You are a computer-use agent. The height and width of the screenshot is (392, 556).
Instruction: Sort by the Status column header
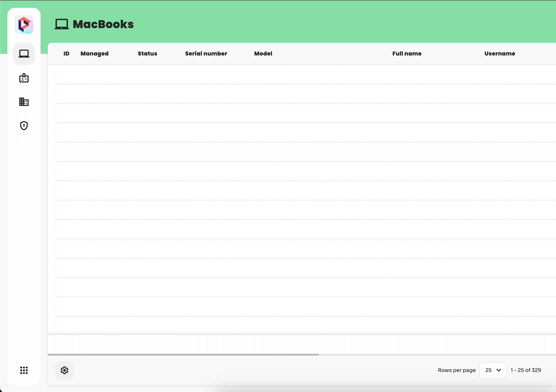coord(147,53)
